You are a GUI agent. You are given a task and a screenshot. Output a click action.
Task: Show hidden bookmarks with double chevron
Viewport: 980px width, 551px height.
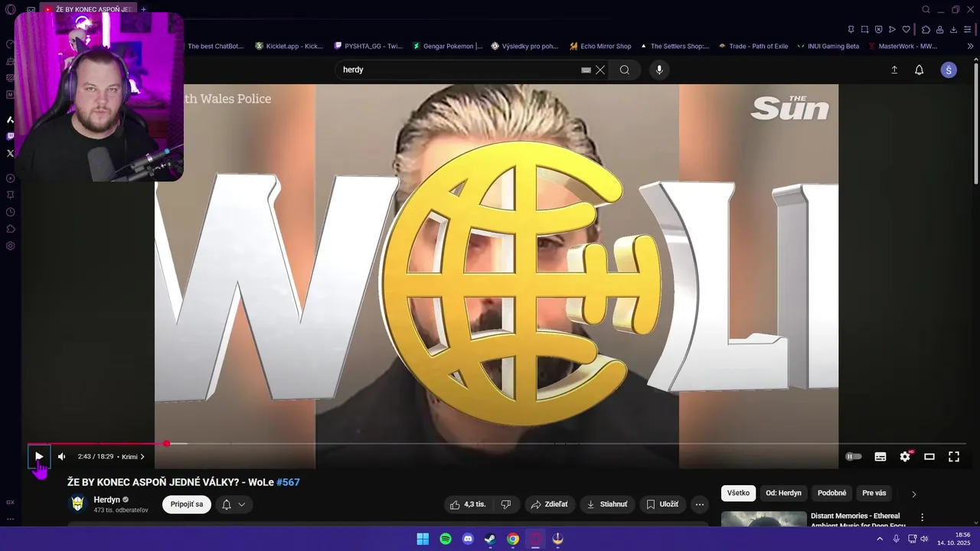tap(971, 46)
